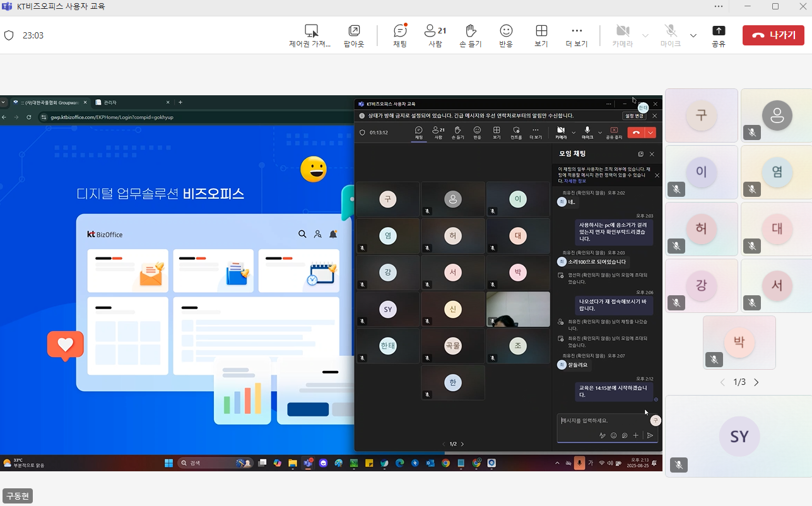Click the weather 33°C widget on taskbar
The height and width of the screenshot is (506, 812).
[x=24, y=463]
